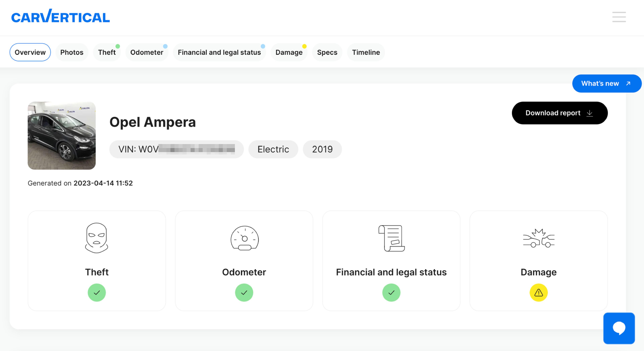Switch to the Timeline tab
Screen dimensions: 644x351
tap(366, 52)
